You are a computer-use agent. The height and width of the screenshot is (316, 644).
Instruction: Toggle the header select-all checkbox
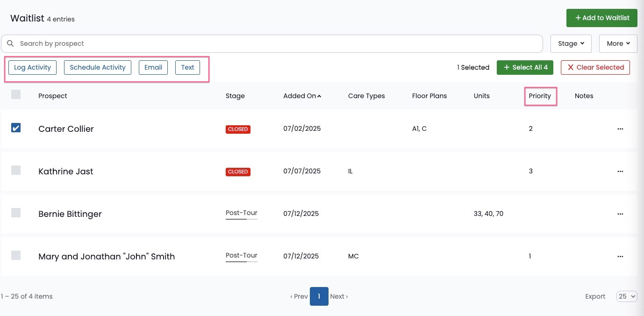click(16, 94)
